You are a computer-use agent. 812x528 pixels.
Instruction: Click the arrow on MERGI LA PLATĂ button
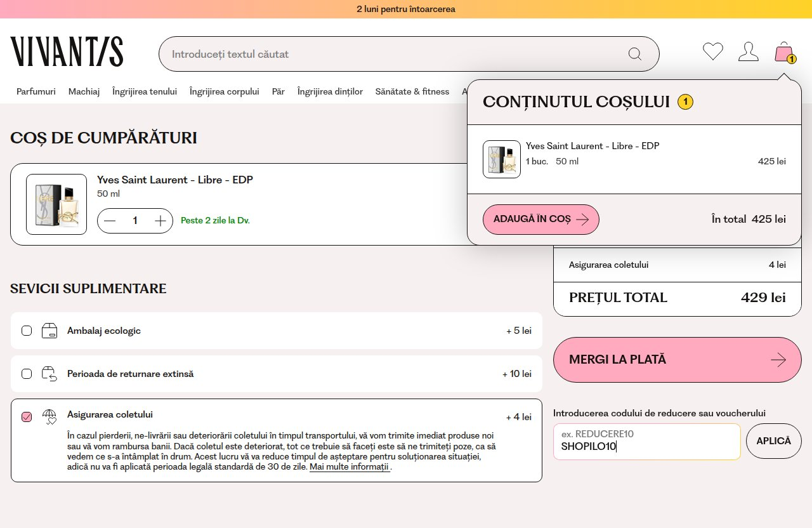778,360
